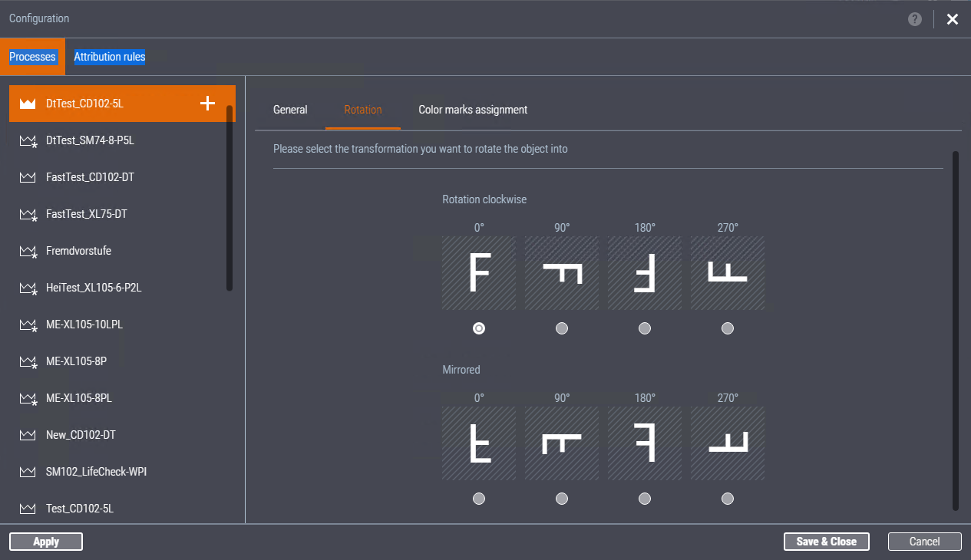Click the icon next to HeiTest_XL105-6-P2L
Screen dimensions: 971x560
click(27, 287)
